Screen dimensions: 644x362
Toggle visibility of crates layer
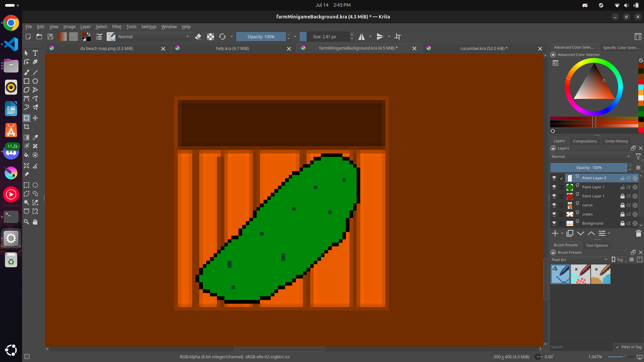point(554,214)
